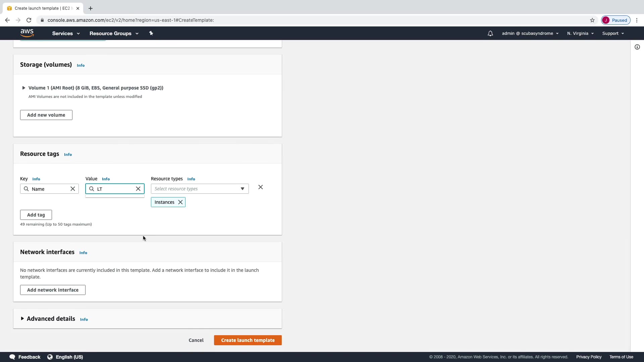
Task: Click the pin shortcut icon in navbar
Action: [x=151, y=33]
